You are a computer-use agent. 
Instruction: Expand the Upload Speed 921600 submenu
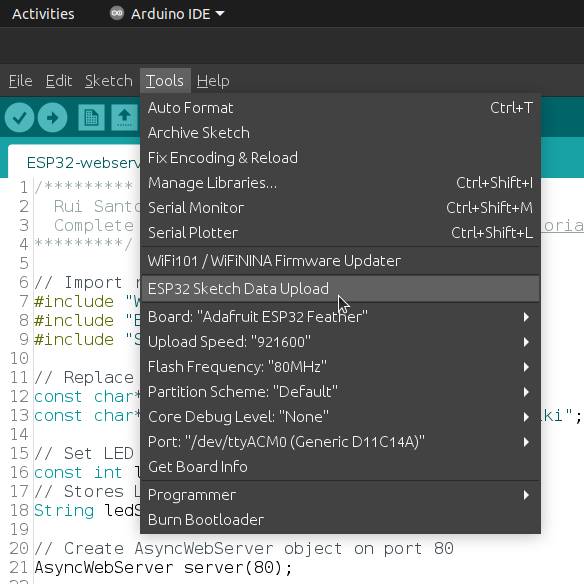point(340,342)
